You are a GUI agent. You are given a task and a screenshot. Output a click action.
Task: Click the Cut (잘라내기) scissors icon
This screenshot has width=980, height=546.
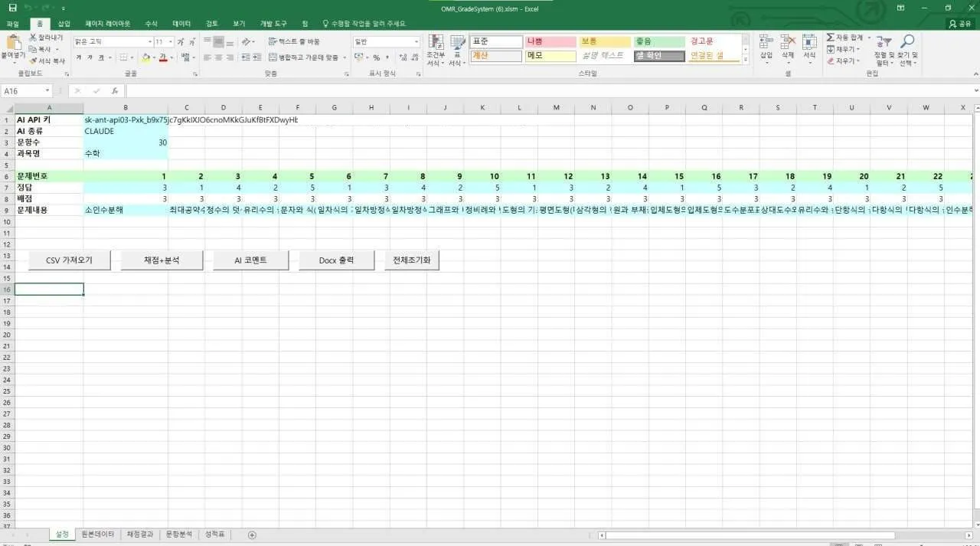[33, 37]
